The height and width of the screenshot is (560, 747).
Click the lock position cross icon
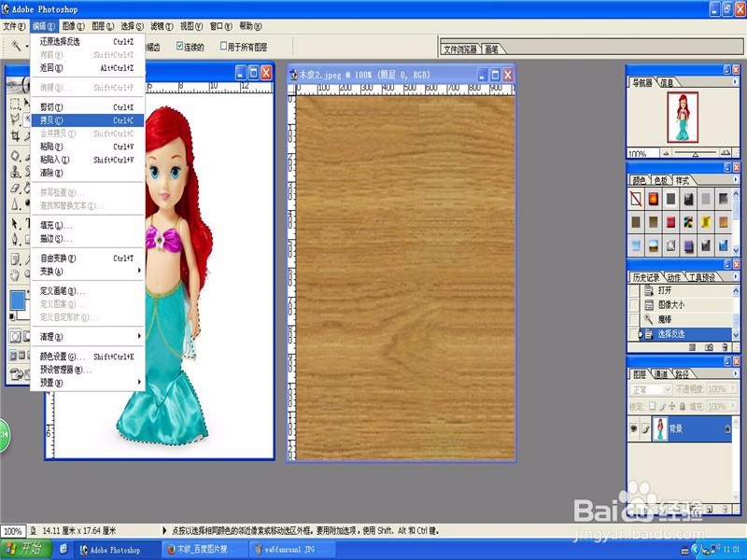pos(671,406)
